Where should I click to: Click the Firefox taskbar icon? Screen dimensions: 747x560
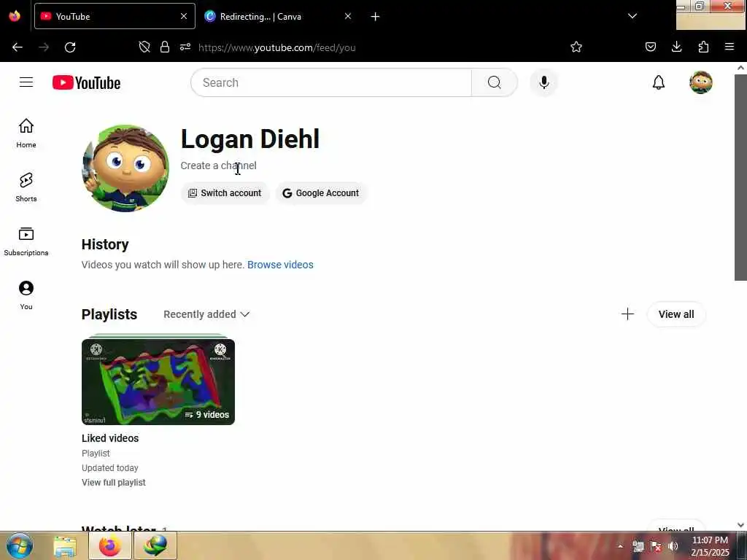pyautogui.click(x=110, y=545)
